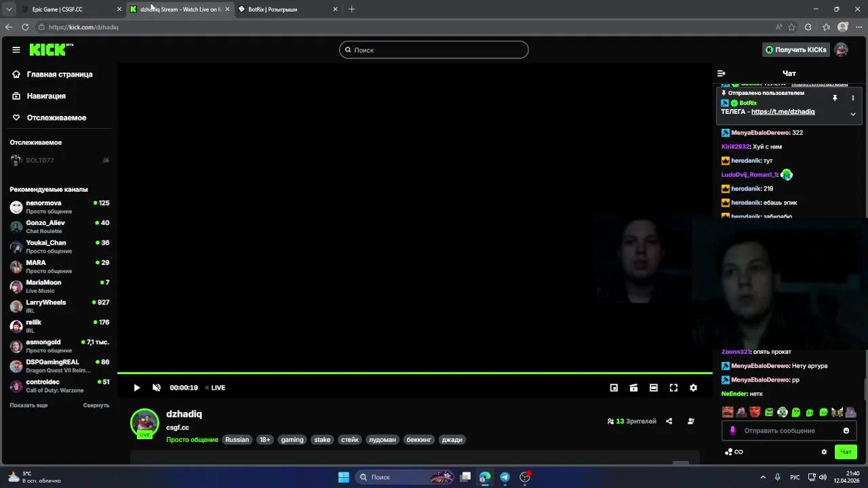Open chat settings gear icon

[824, 452]
